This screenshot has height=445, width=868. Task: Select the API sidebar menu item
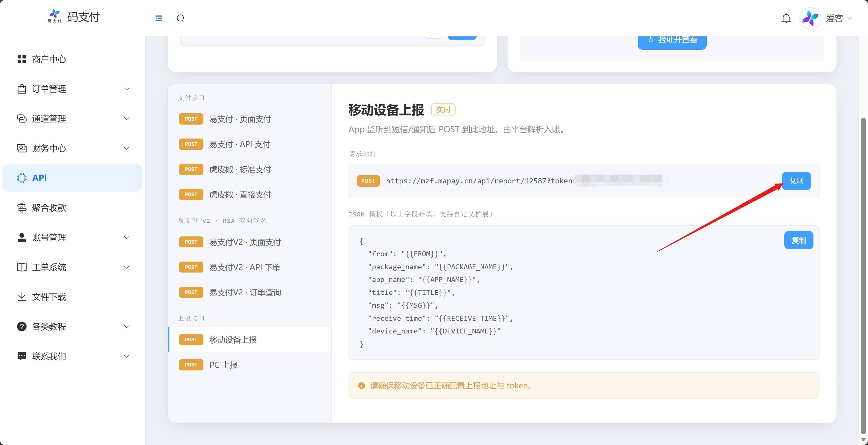click(x=72, y=178)
